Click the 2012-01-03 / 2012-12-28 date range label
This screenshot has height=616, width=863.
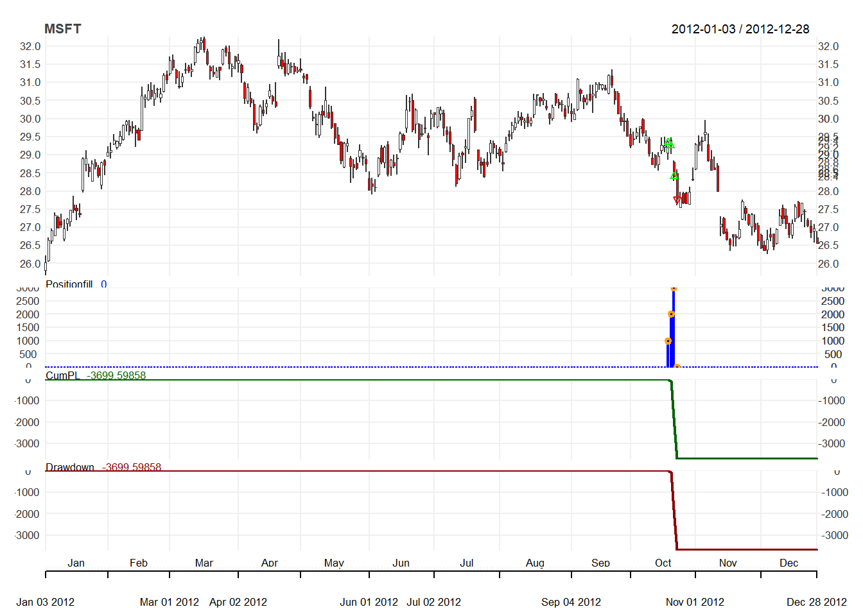click(740, 29)
